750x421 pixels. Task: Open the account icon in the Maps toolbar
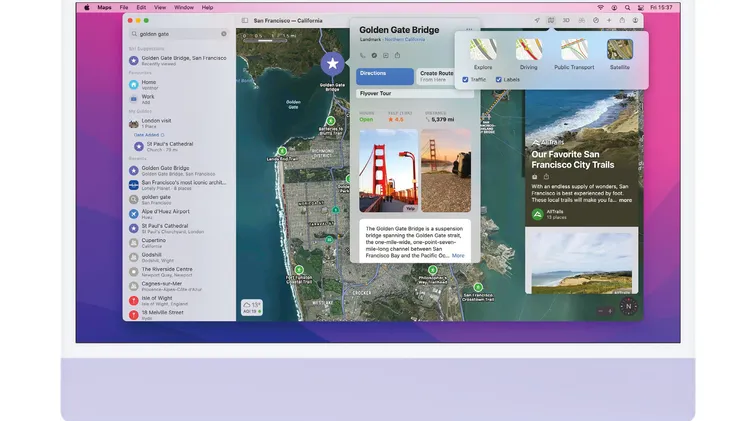635,21
